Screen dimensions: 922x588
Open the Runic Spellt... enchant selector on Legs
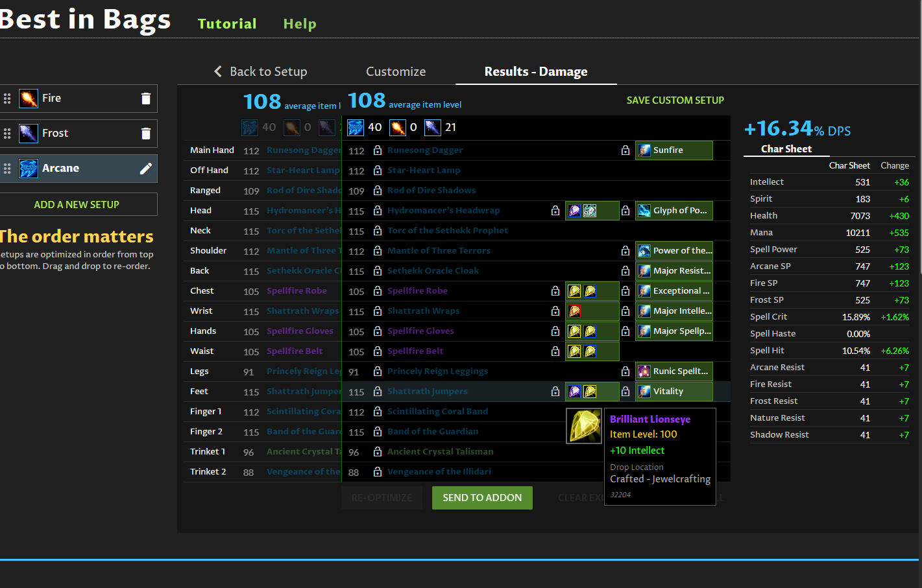click(673, 371)
